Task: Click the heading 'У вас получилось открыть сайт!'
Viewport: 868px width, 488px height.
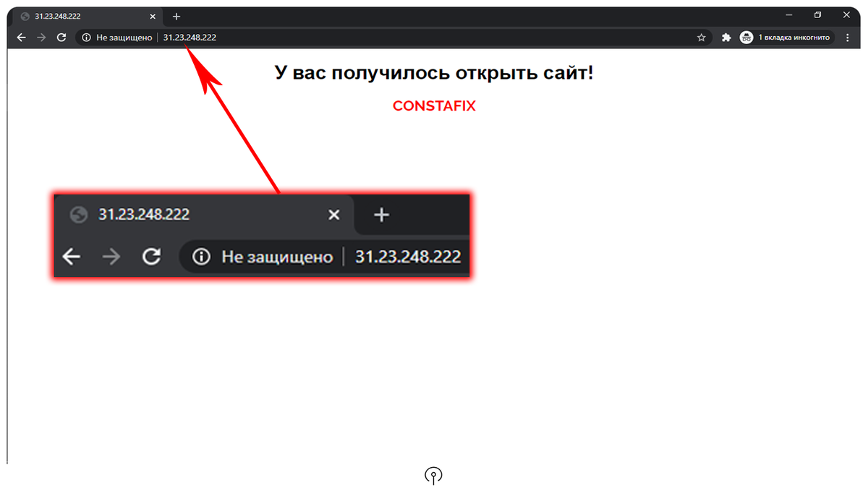Action: 434,72
